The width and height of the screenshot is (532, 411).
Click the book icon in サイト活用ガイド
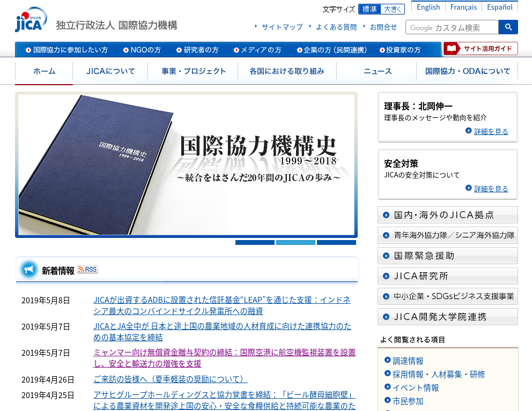tap(452, 48)
